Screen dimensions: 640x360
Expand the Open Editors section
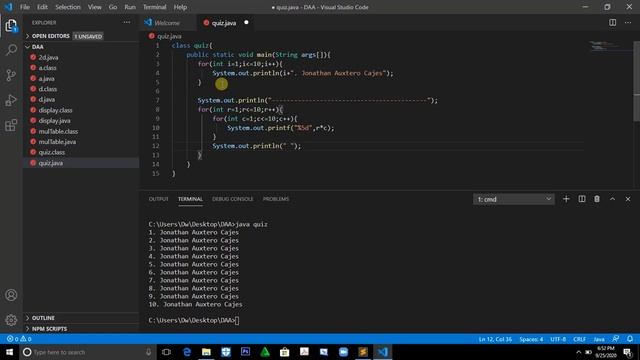pyautogui.click(x=51, y=36)
